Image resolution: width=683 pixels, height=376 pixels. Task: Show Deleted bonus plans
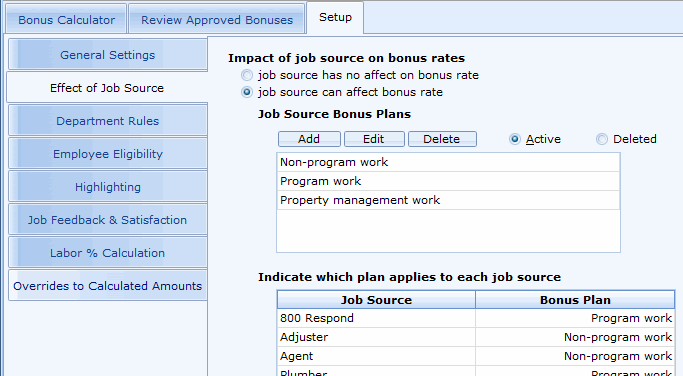click(x=602, y=139)
